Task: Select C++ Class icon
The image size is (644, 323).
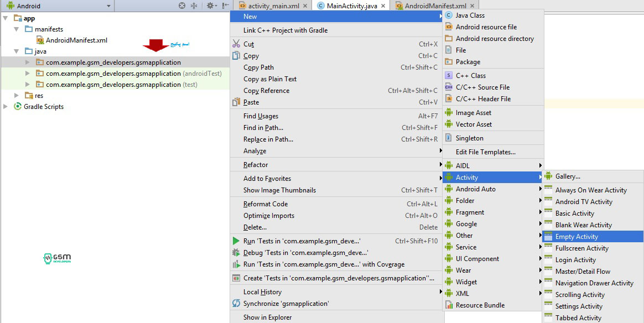Action: coord(449,76)
